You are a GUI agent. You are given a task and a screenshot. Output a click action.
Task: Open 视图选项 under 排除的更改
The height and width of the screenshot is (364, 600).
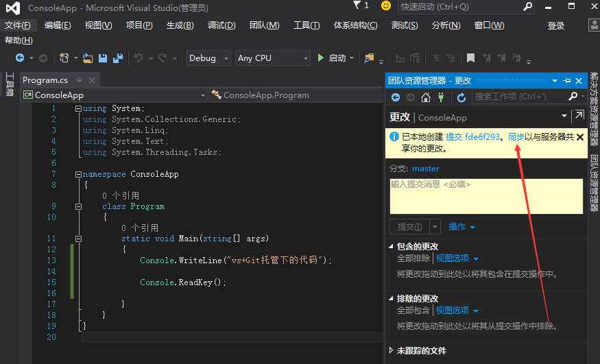[x=457, y=311]
